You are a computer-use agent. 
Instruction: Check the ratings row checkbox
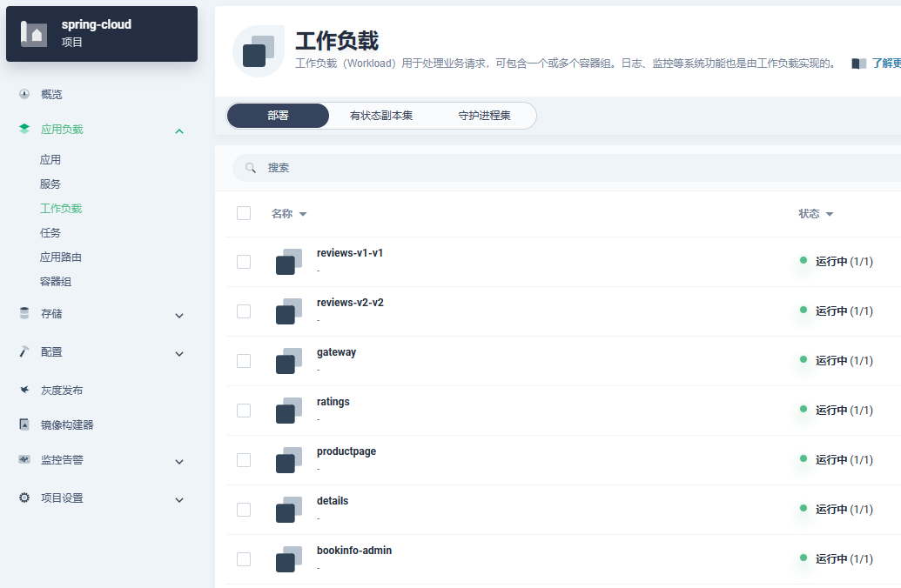[244, 411]
